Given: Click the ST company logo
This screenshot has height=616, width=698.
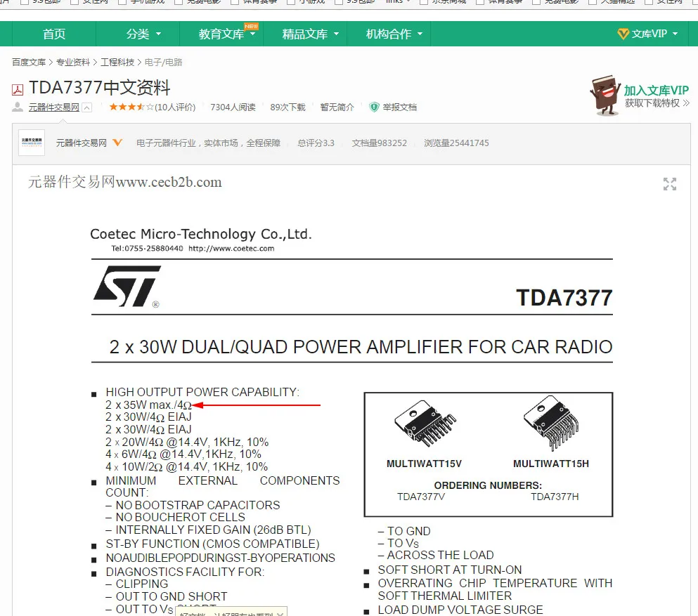Looking at the screenshot, I should [128, 287].
